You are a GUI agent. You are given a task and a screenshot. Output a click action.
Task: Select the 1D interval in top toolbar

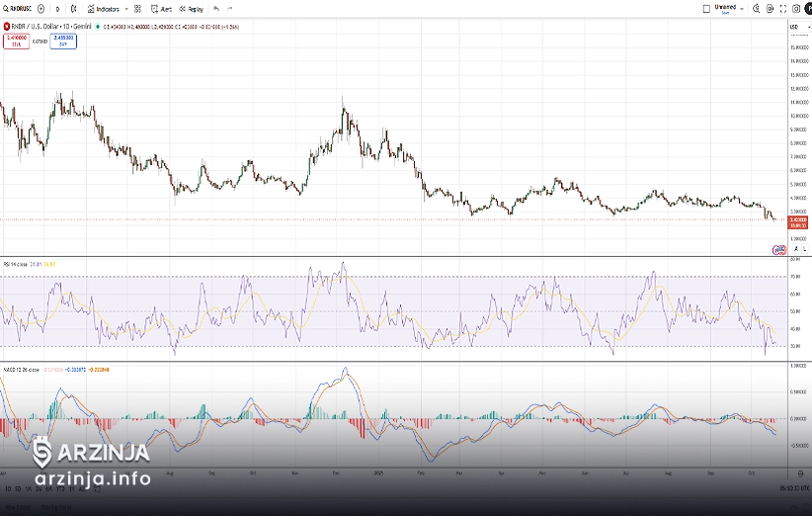click(x=57, y=8)
